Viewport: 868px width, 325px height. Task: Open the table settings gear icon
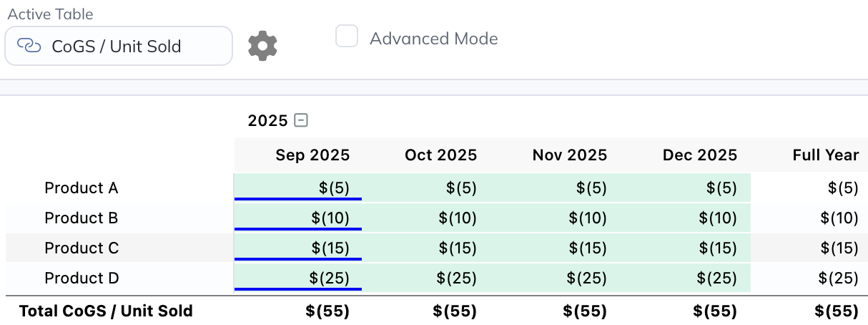[262, 46]
